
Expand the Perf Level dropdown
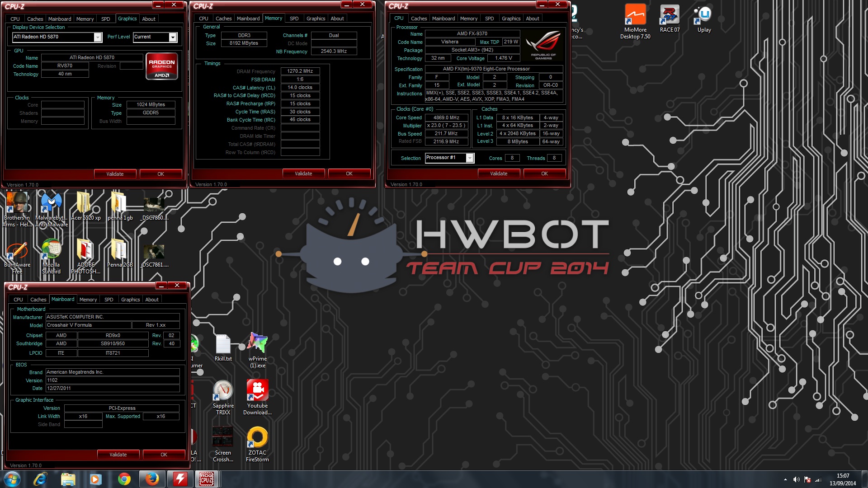[x=173, y=37]
